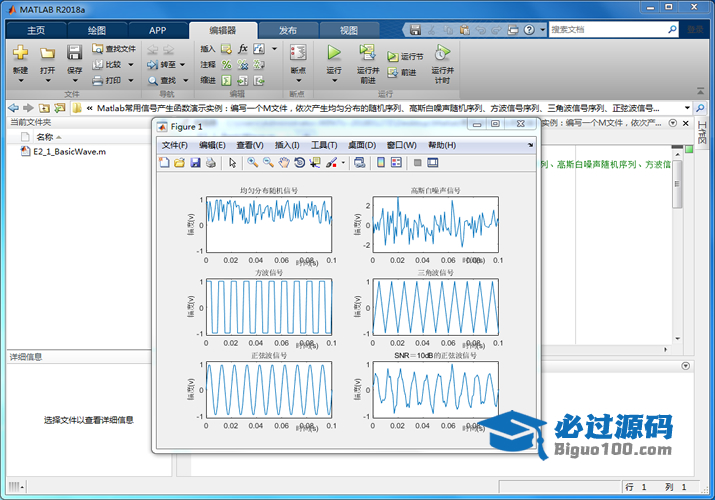The height and width of the screenshot is (500, 715).
Task: Click the fx insert function icon
Action: (243, 49)
